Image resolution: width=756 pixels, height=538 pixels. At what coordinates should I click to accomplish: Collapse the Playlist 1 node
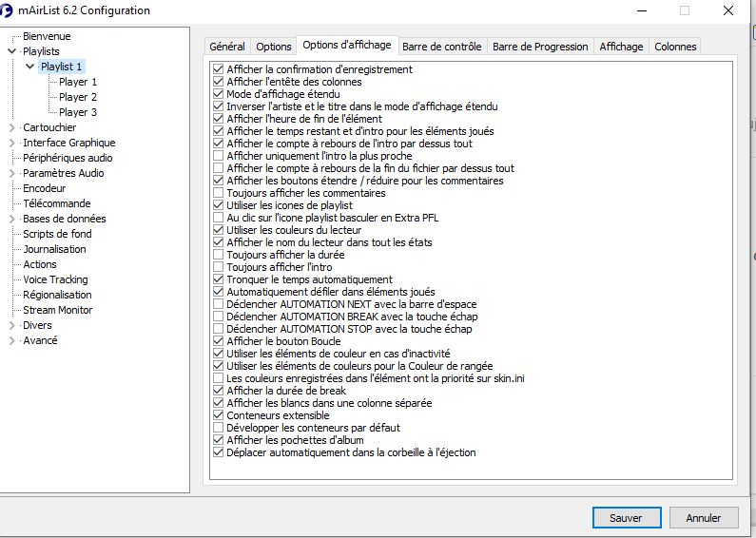29,67
